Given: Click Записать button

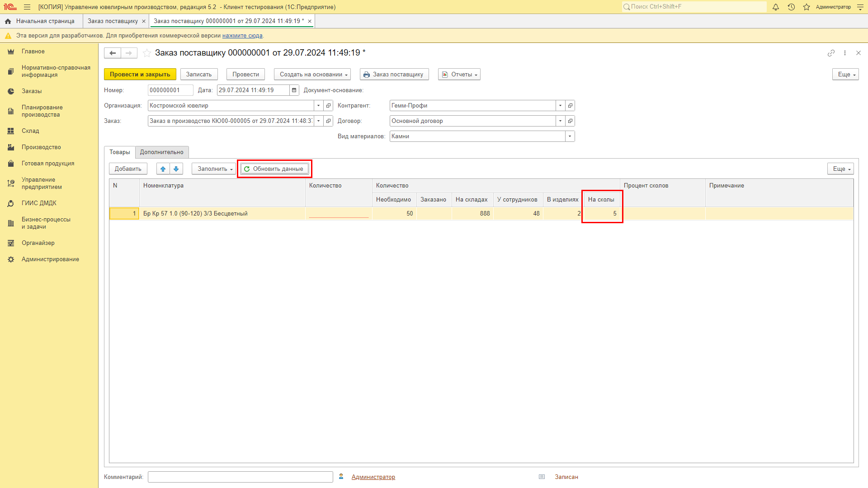Looking at the screenshot, I should [199, 75].
